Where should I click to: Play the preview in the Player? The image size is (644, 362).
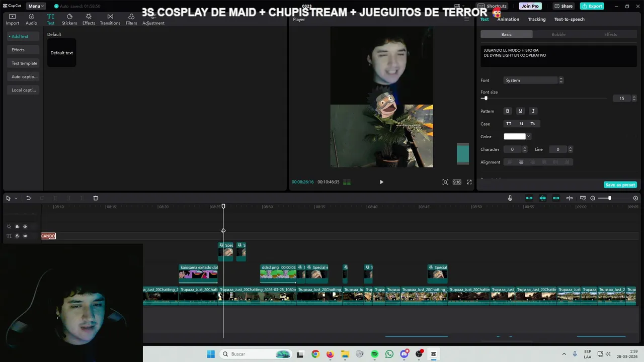coord(381,182)
